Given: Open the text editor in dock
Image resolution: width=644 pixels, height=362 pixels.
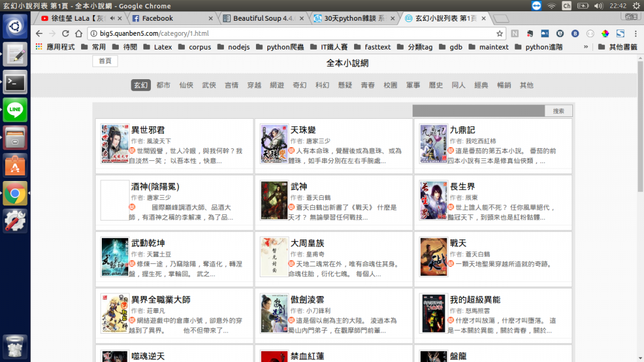Looking at the screenshot, I should [15, 55].
